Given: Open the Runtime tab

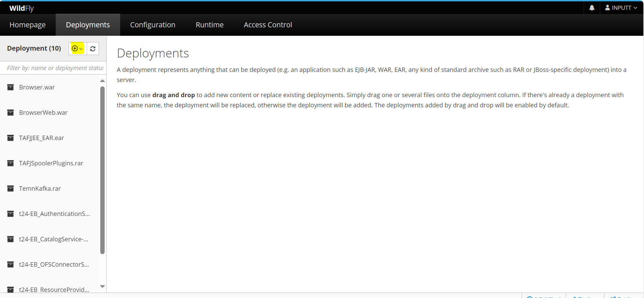Looking at the screenshot, I should [x=210, y=25].
